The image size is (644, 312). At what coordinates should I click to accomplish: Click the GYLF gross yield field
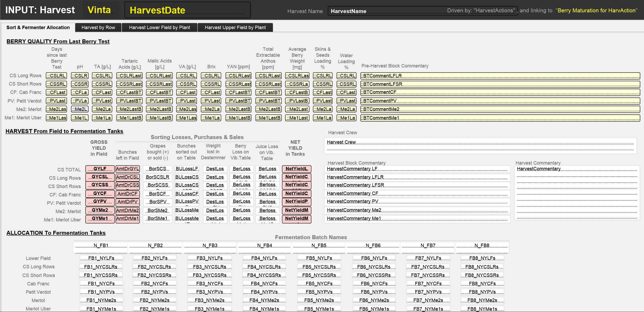pos(100,169)
